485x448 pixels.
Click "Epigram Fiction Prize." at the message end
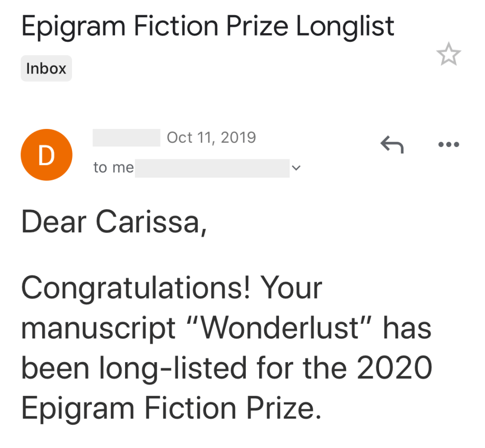point(171,408)
